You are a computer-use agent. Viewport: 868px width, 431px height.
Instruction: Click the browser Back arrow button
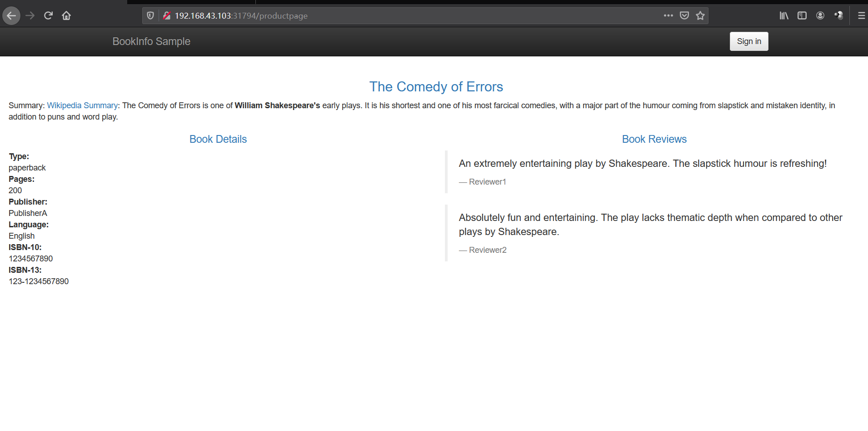tap(11, 16)
